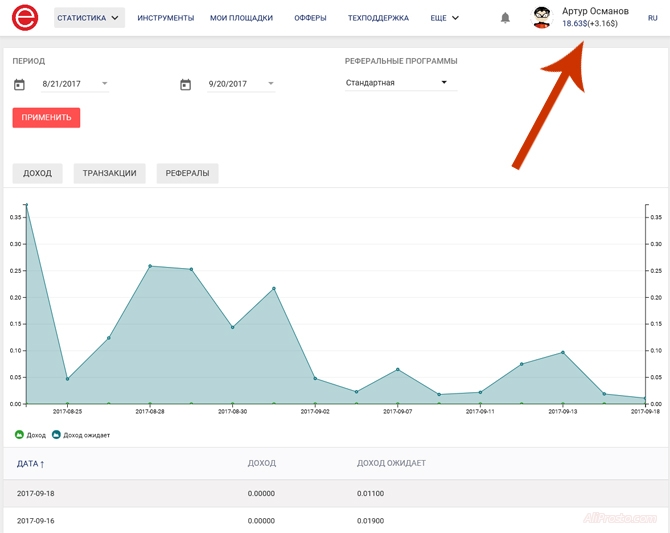The height and width of the screenshot is (533, 670).
Task: Sort table by the Дата column header
Action: pos(31,464)
